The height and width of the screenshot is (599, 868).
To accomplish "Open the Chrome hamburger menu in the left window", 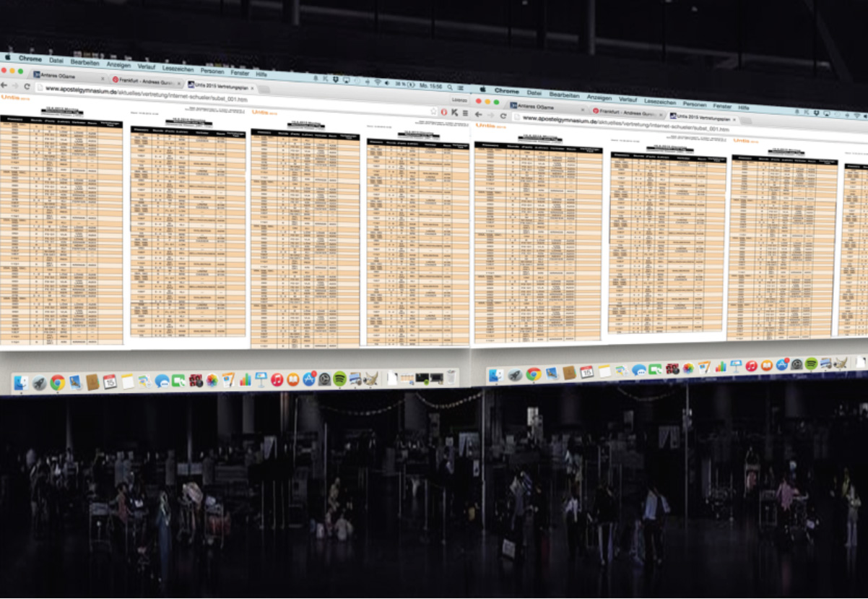I will pos(464,113).
